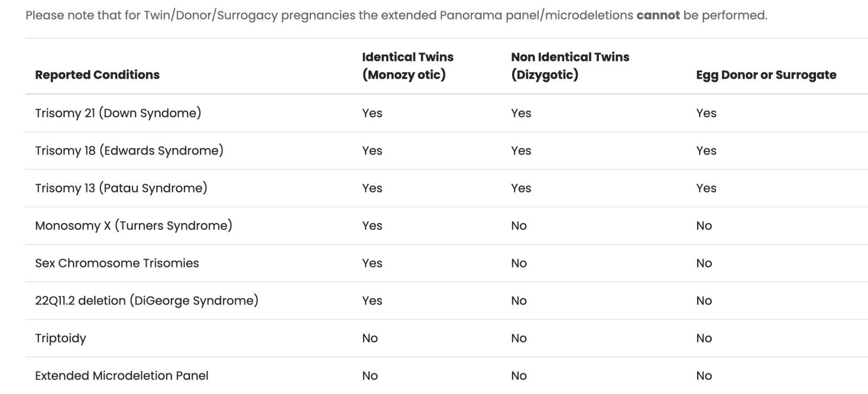Click the "Egg Donor or Surrogate" header
This screenshot has height=394, width=868.
point(765,75)
